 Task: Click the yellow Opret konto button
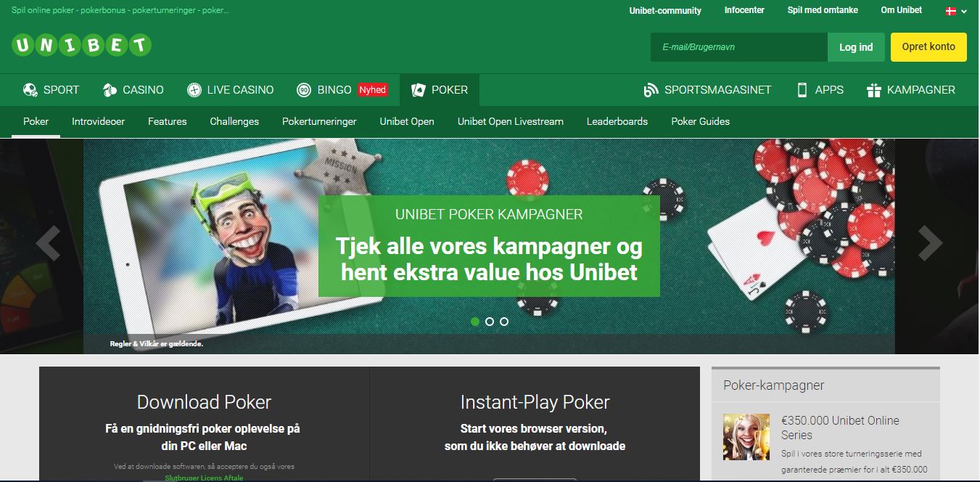(928, 47)
